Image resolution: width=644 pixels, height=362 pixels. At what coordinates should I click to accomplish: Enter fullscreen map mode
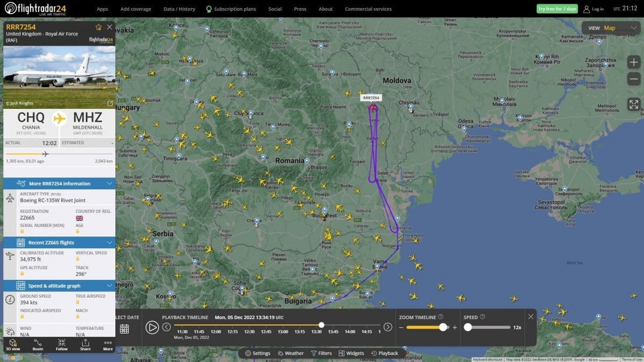[x=634, y=105]
